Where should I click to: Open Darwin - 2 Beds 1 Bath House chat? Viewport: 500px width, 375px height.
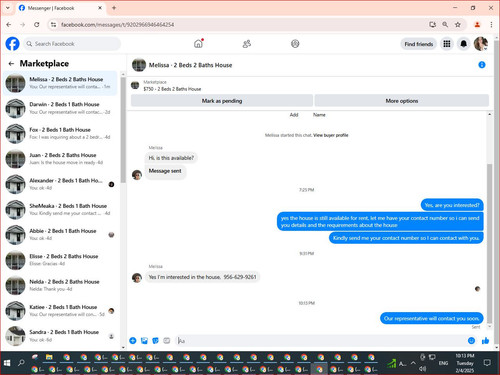pyautogui.click(x=61, y=108)
